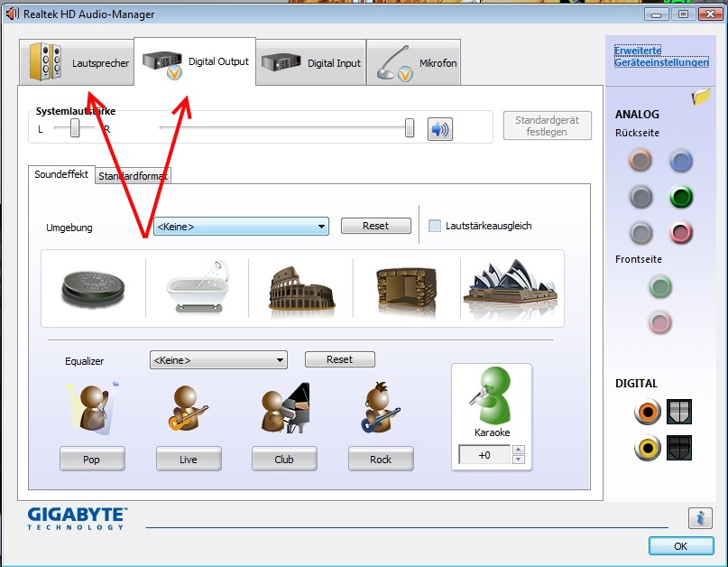
Task: Click the orange analog rear jack
Action: point(640,161)
